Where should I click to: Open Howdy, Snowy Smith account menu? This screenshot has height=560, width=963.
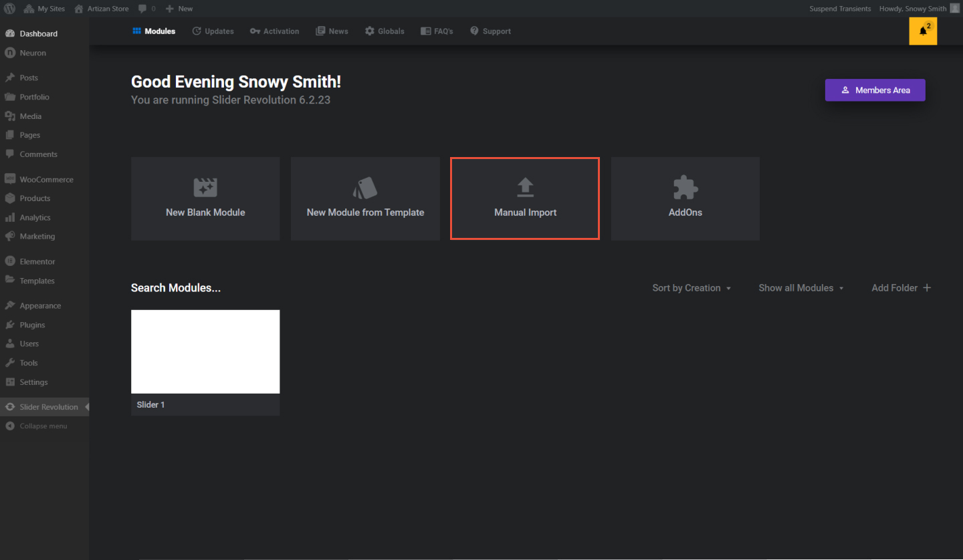pyautogui.click(x=919, y=9)
